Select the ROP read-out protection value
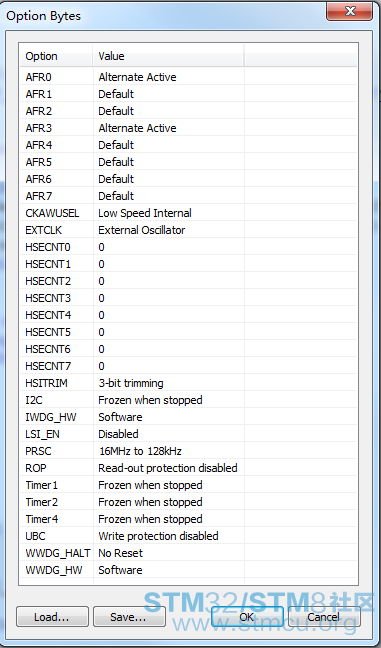Viewport: 381px width, 648px height. tap(169, 468)
